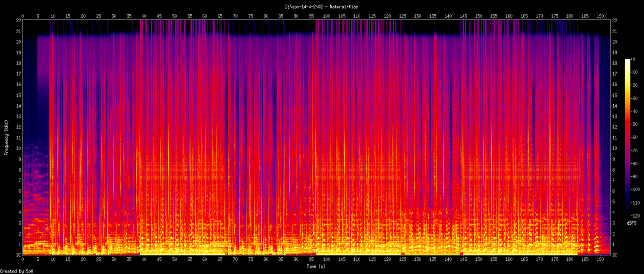Viewport: 644px width, 274px height.
Task: Click "190" on the bottom time axis
Action: pos(600,260)
